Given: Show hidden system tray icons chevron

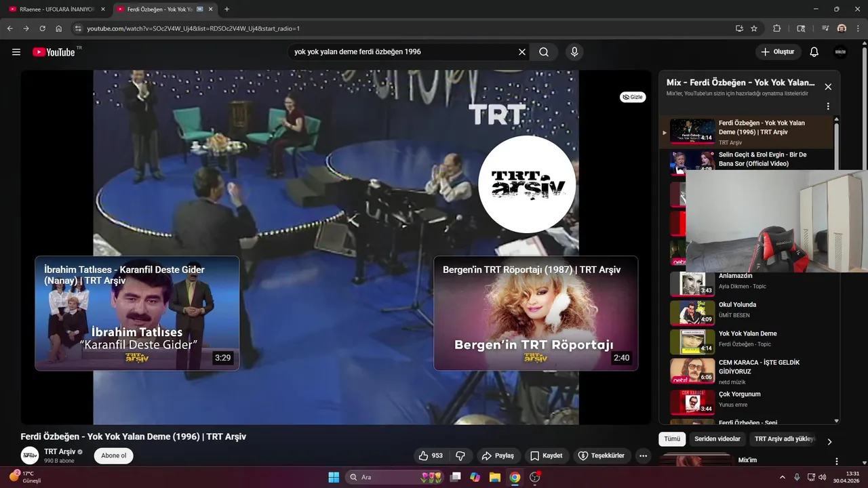Looking at the screenshot, I should click(x=782, y=477).
